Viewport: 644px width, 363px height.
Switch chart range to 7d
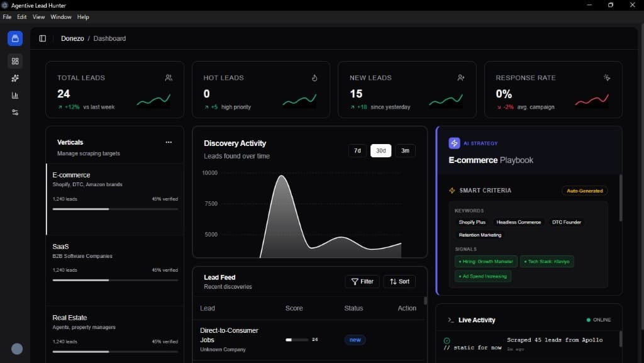[x=357, y=151]
